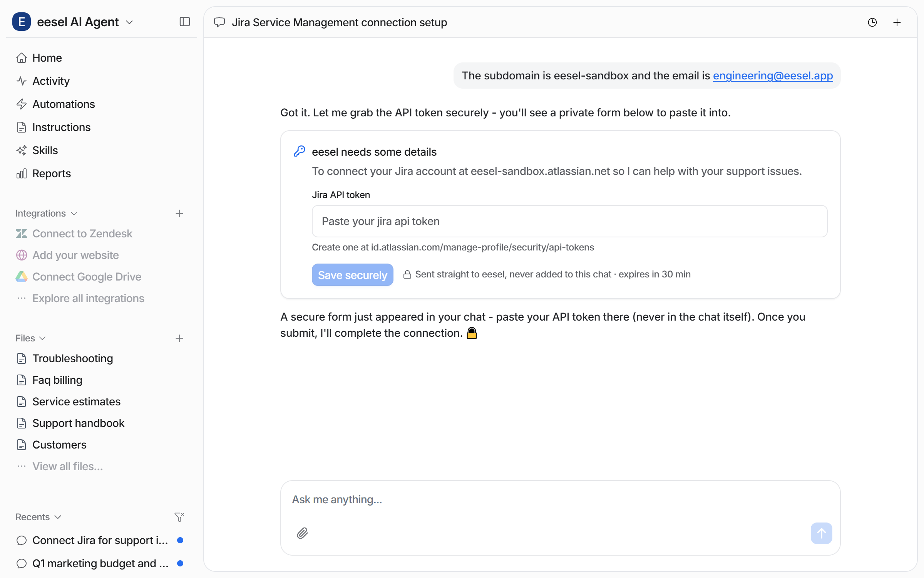Collapse the sidebar panel icon
Viewport: 924px width, 578px height.
(x=185, y=22)
